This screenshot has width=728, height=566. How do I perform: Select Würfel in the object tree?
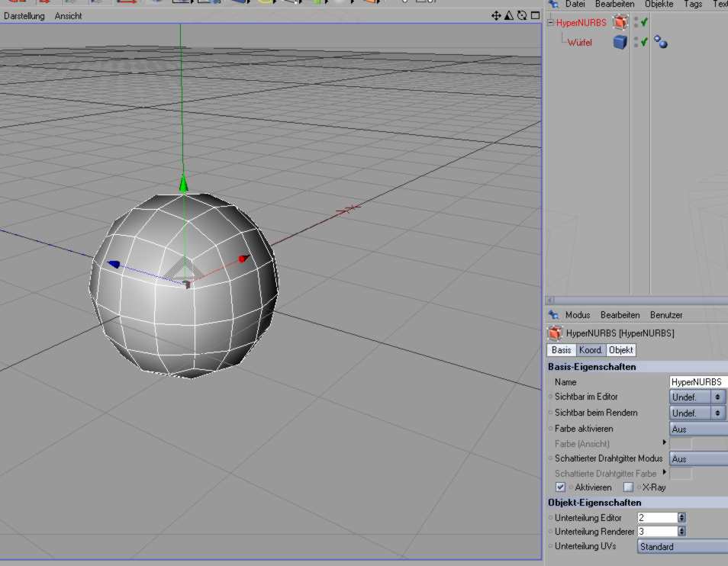[579, 43]
